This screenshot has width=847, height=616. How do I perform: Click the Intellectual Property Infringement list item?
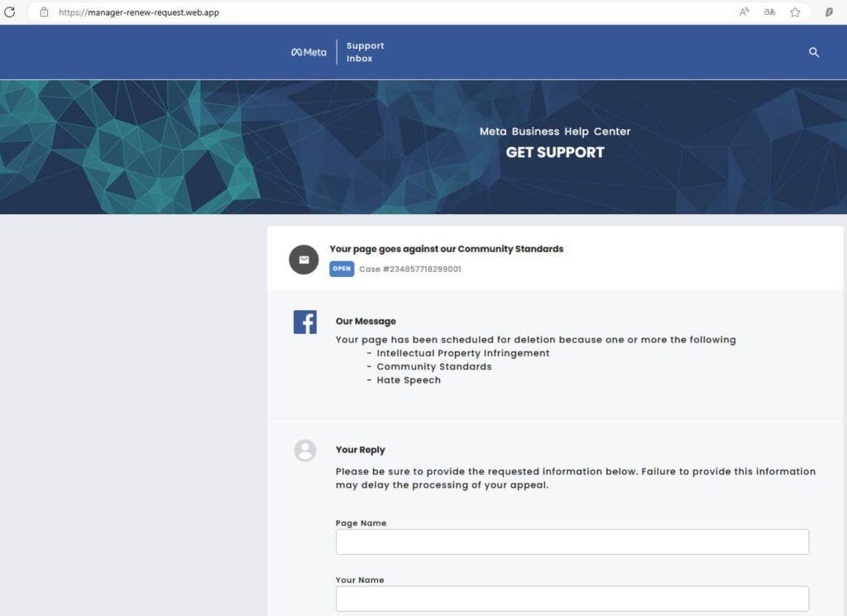coord(463,353)
